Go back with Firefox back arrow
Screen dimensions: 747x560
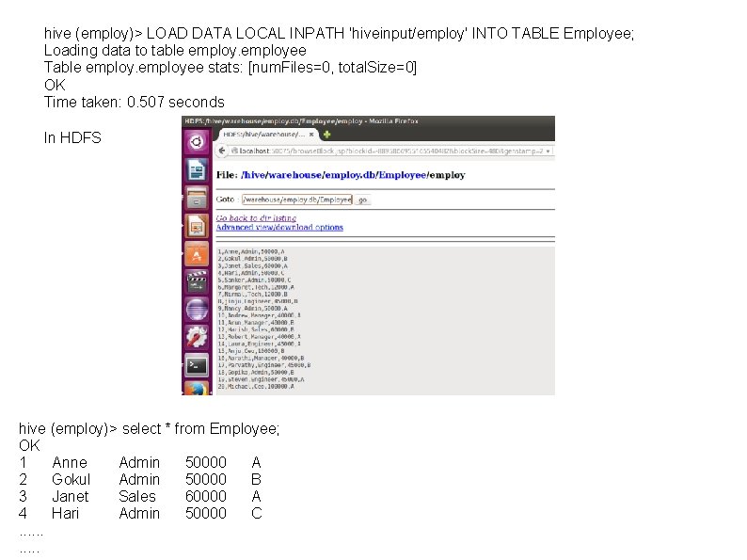221,151
